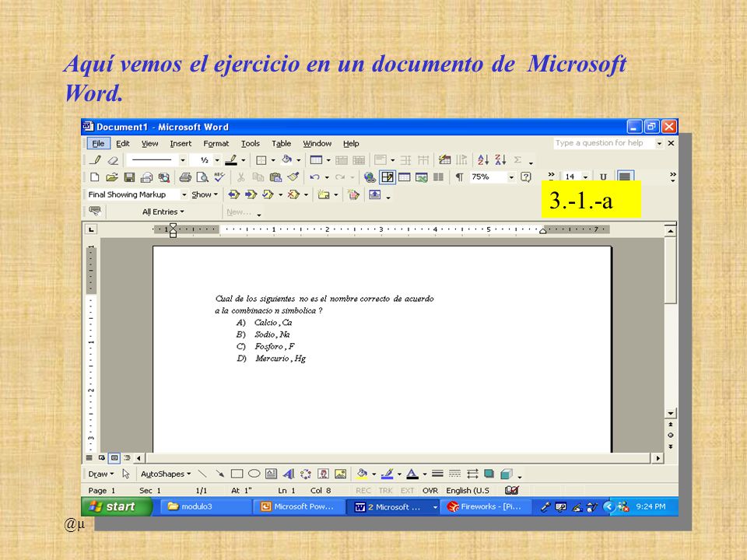Toggle the Reviewing Pane button
The height and width of the screenshot is (560, 747).
click(x=374, y=194)
